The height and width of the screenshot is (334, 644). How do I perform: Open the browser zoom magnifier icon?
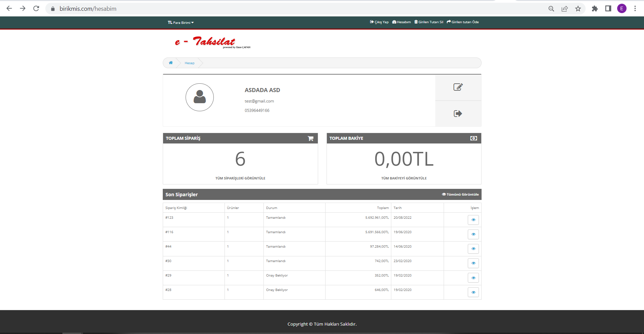[551, 9]
